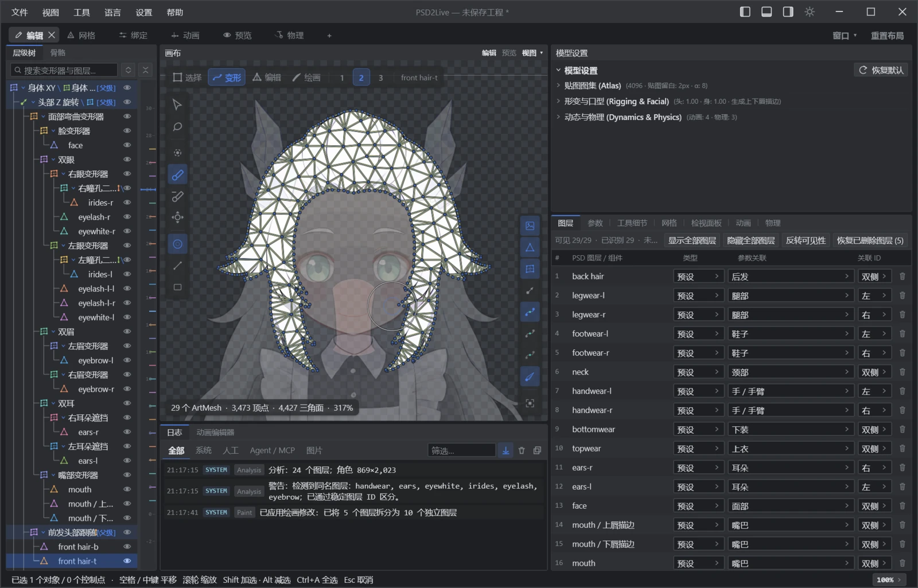Viewport: 918px width, 588px height.
Task: Click 重置布局 button
Action: 887,36
